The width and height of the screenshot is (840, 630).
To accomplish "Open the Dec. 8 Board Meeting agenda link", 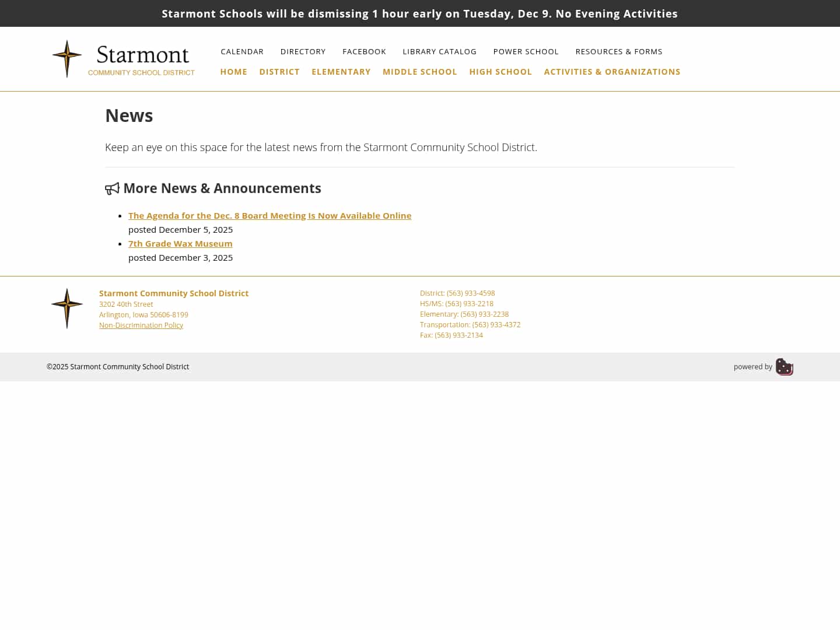I will coord(269,215).
